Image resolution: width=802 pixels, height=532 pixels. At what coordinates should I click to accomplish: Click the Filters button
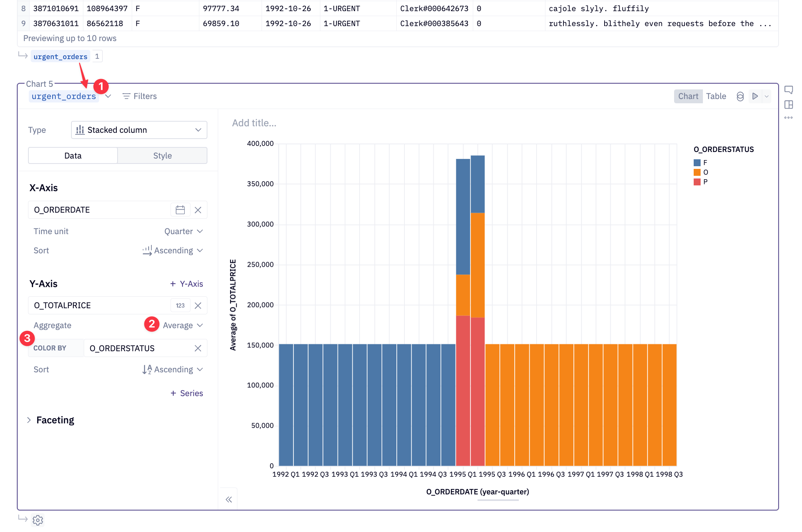(x=139, y=96)
